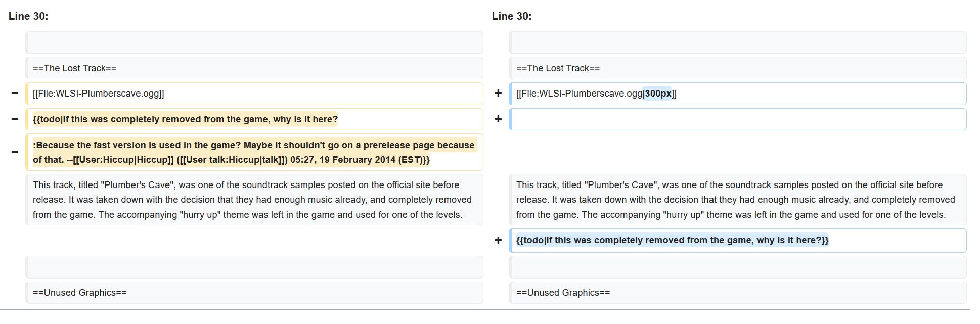Click right '==The Lost Track==' line

pyautogui.click(x=738, y=68)
